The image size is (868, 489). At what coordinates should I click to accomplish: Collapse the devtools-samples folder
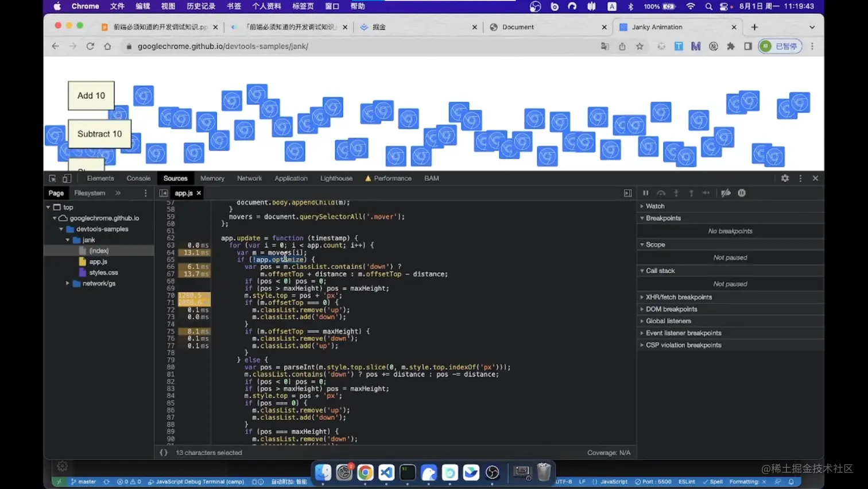[x=61, y=229]
